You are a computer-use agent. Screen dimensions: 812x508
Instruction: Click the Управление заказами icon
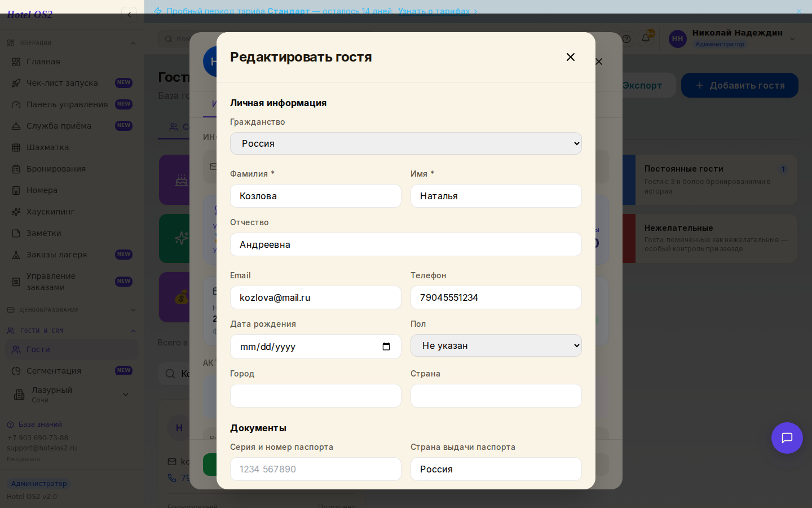16,282
